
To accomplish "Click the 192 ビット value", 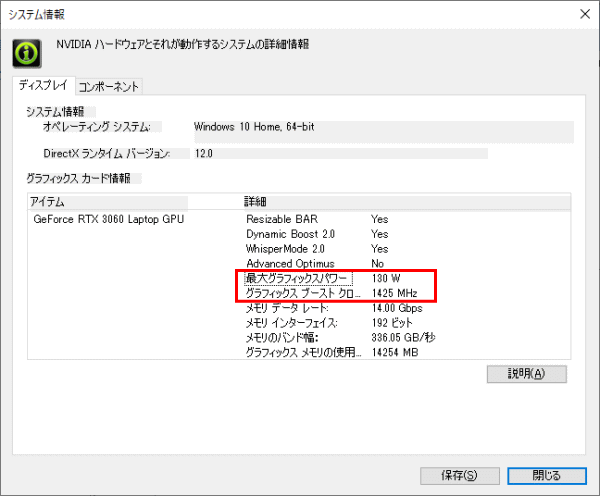I will [392, 323].
